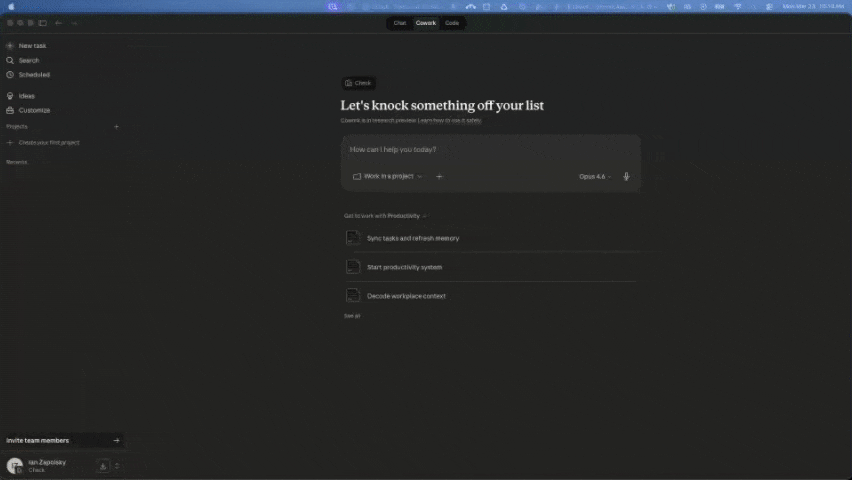
Task: Add a project with the Projects plus icon
Action: [116, 127]
